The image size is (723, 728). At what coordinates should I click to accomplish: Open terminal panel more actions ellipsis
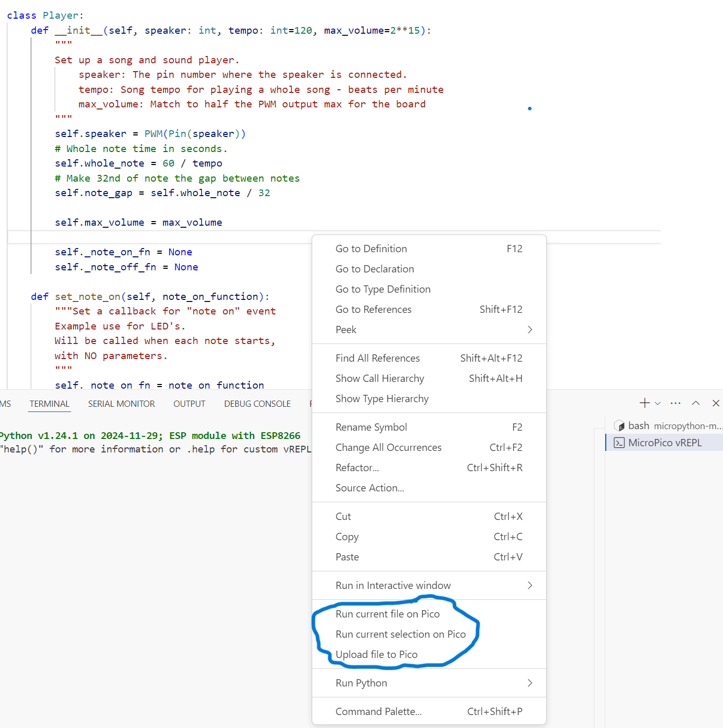pos(675,403)
